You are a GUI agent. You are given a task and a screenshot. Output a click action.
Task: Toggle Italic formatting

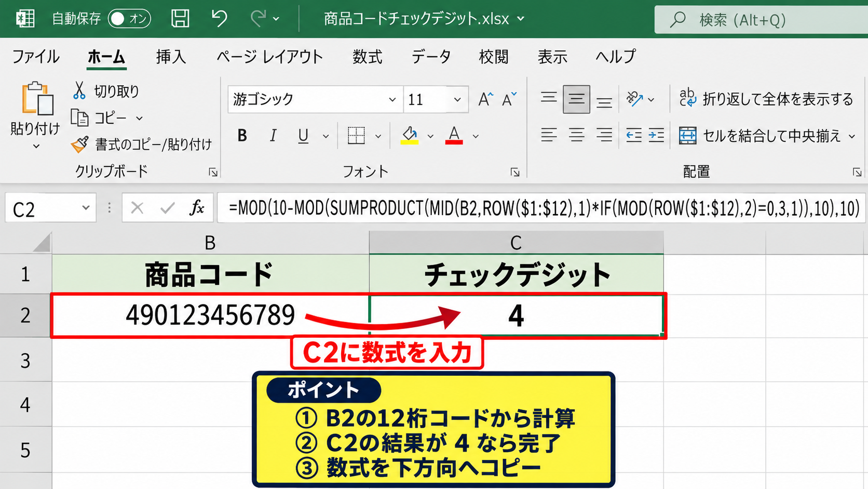(273, 136)
